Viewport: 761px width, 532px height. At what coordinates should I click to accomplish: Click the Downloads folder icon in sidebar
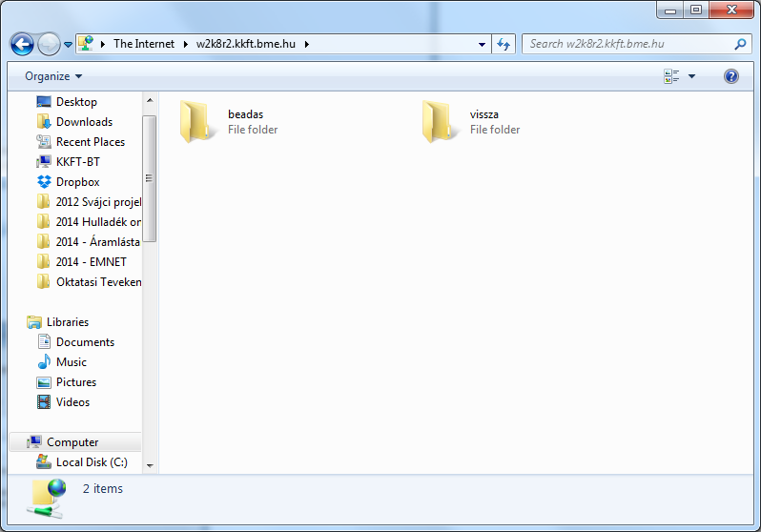pyautogui.click(x=44, y=122)
